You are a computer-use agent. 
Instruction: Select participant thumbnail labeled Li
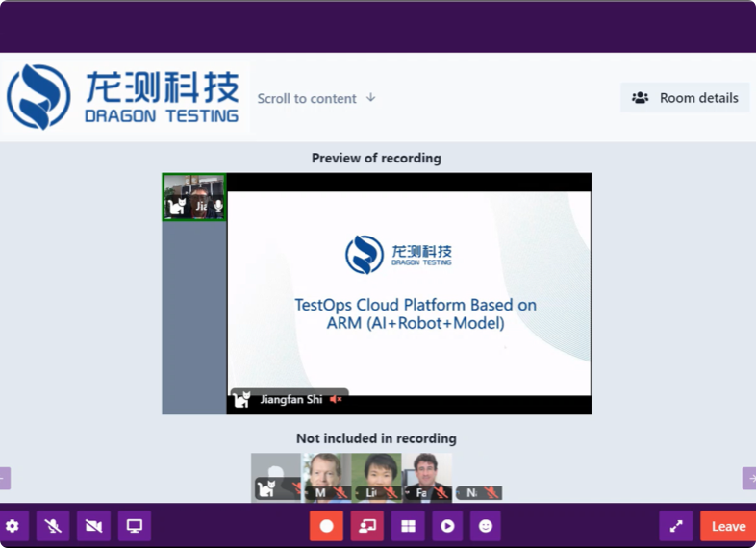coord(376,478)
